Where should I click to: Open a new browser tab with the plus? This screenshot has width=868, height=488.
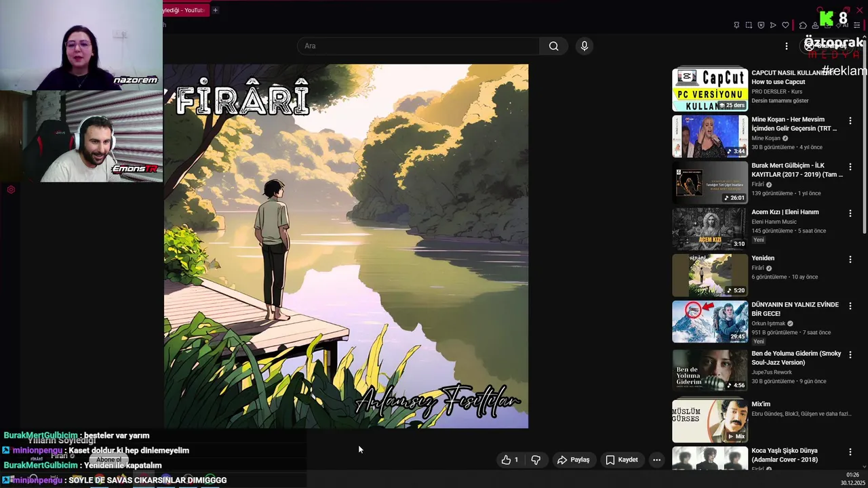[215, 10]
